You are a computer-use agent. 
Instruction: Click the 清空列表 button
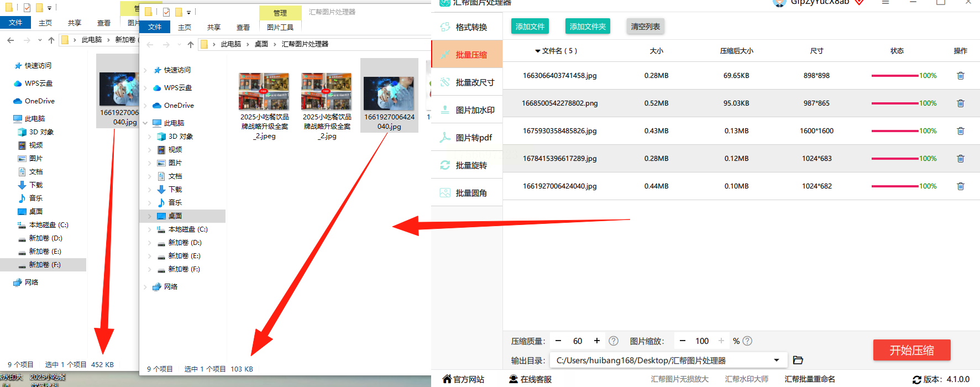tap(646, 27)
